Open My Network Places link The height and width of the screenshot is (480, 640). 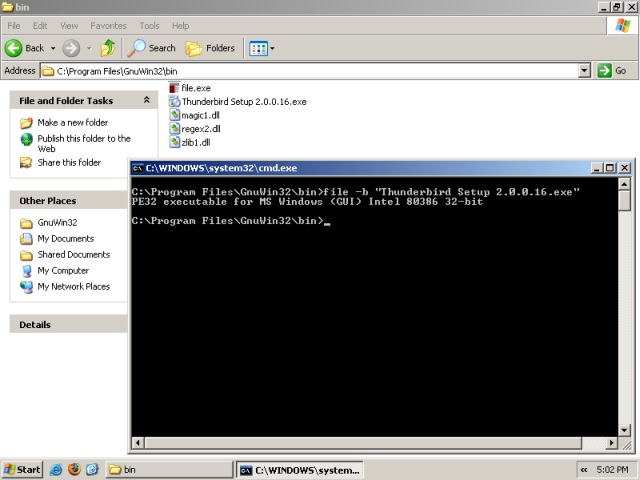(74, 287)
